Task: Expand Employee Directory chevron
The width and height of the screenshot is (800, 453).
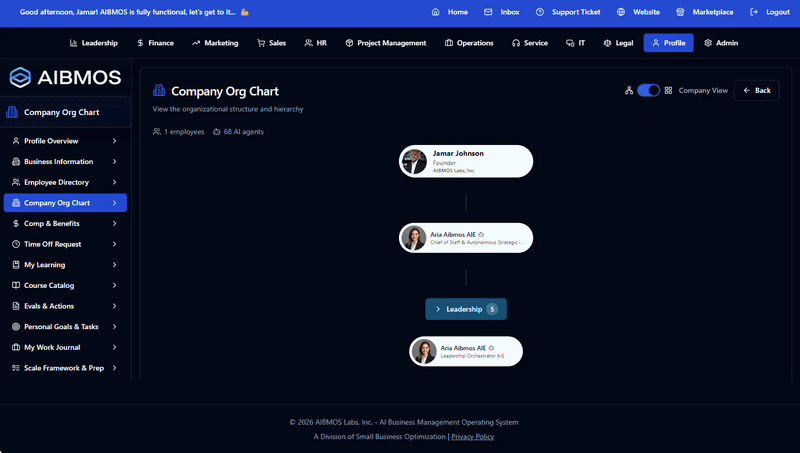Action: [x=114, y=182]
